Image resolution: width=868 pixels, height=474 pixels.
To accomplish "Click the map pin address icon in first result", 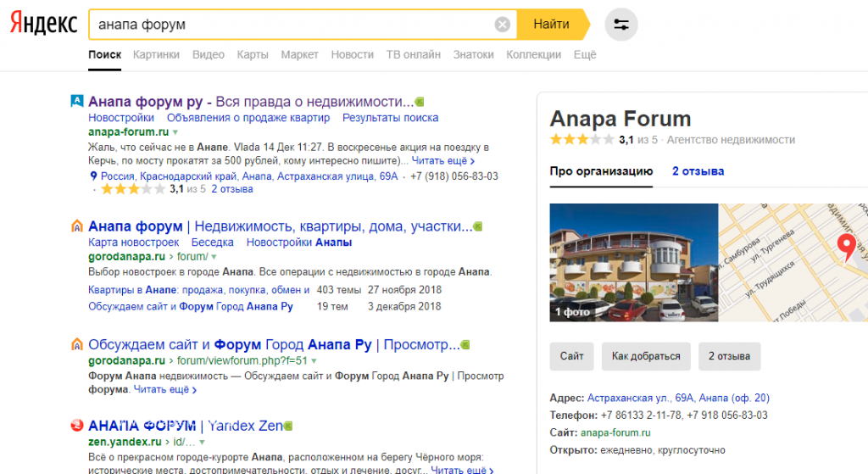I will tap(93, 176).
